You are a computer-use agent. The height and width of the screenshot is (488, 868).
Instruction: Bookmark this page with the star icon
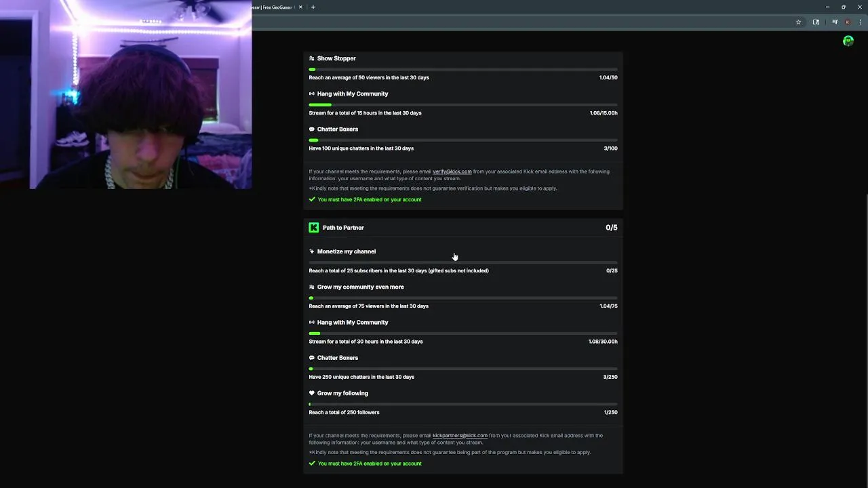(x=798, y=22)
